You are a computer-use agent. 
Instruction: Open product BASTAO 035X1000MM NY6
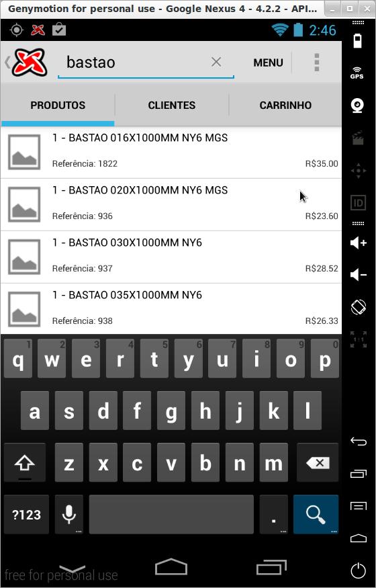[171, 308]
